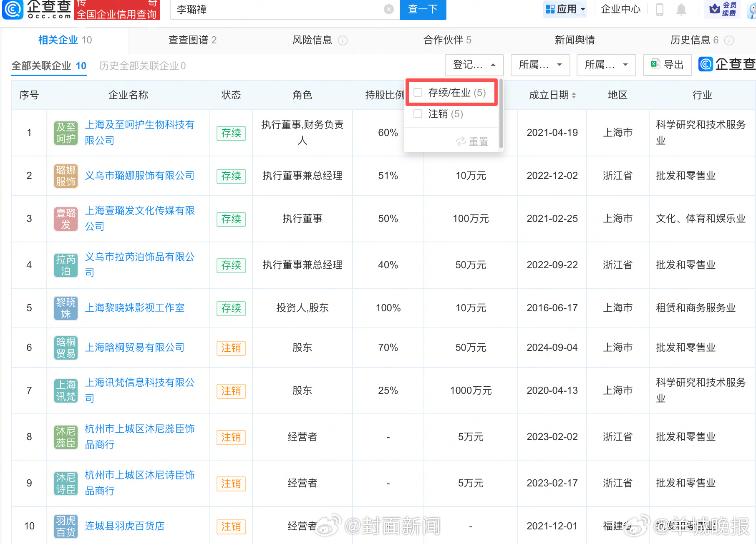
Task: Switch to the 合作伙伴 5 tab
Action: coord(447,40)
